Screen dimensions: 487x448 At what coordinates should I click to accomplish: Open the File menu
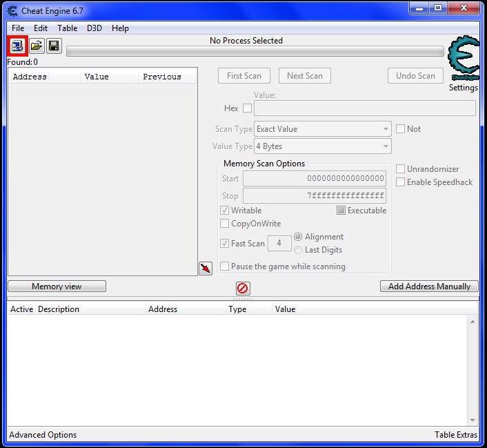click(18, 28)
